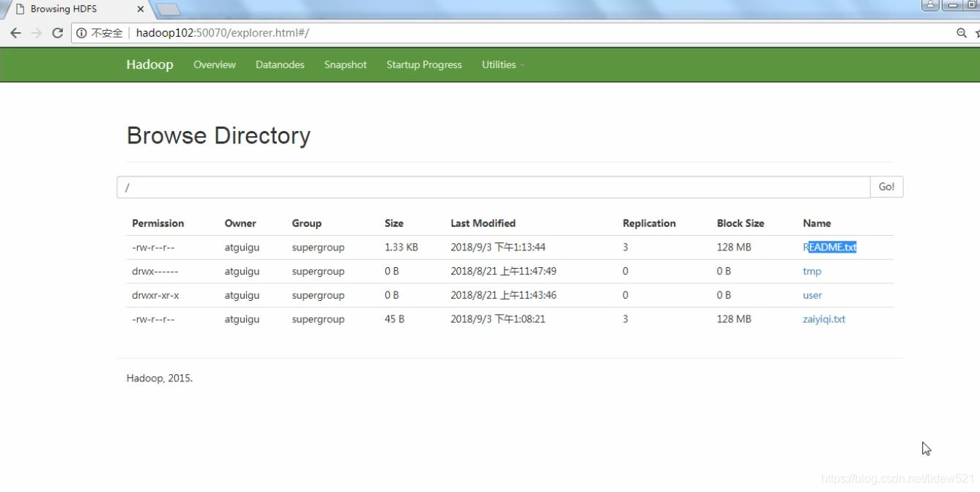This screenshot has height=492, width=980.
Task: Click the Hadoop, 2015. footer text
Action: (x=160, y=379)
